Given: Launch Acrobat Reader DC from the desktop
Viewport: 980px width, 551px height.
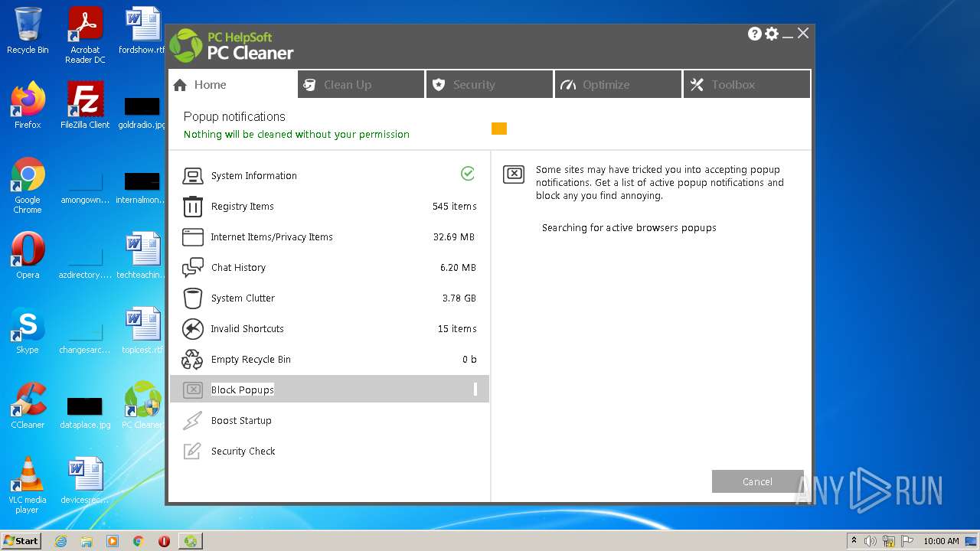Looking at the screenshot, I should click(x=85, y=35).
